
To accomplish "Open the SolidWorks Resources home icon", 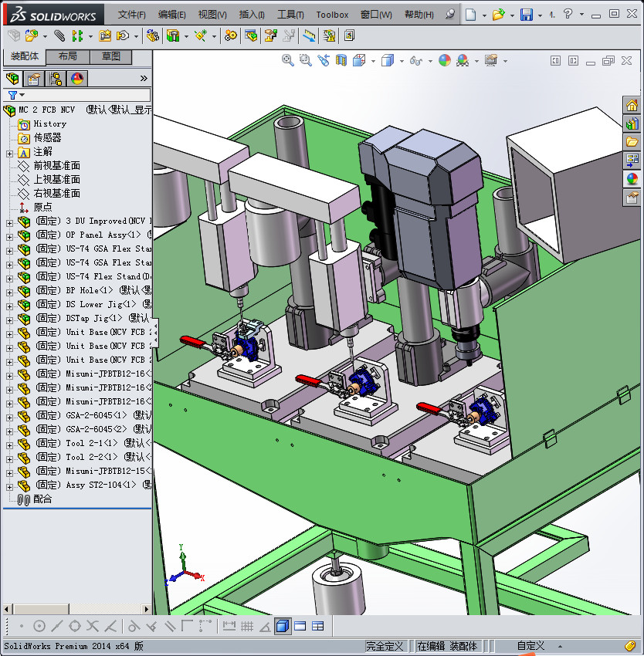I will coord(632,106).
